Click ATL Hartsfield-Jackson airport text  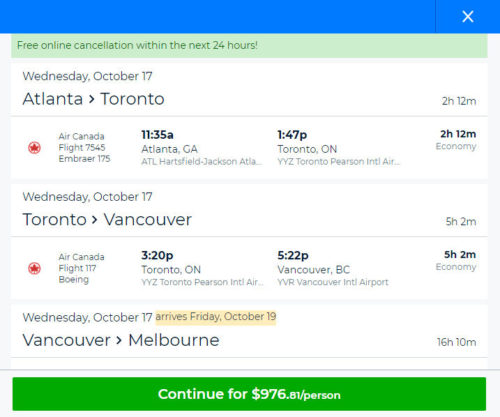pyautogui.click(x=202, y=162)
